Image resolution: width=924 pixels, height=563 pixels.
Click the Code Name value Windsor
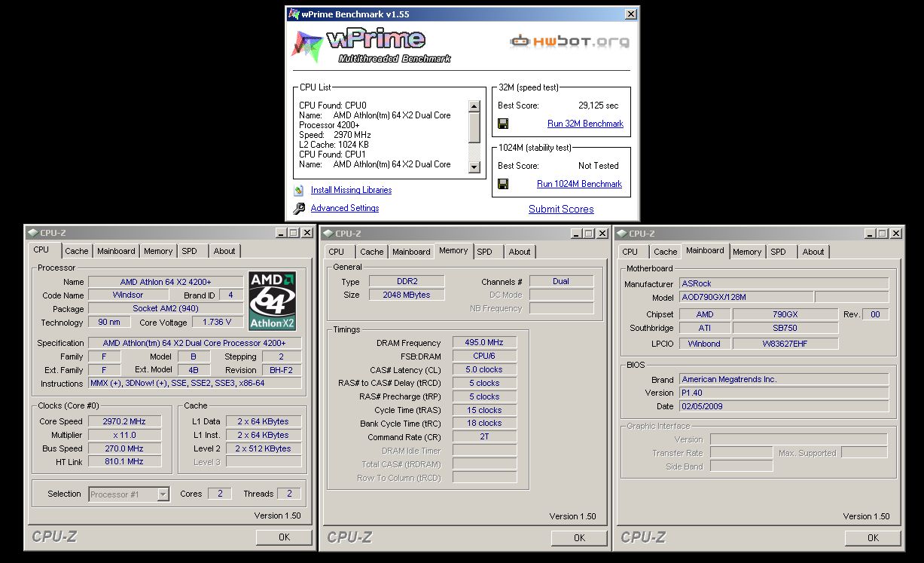click(x=127, y=295)
